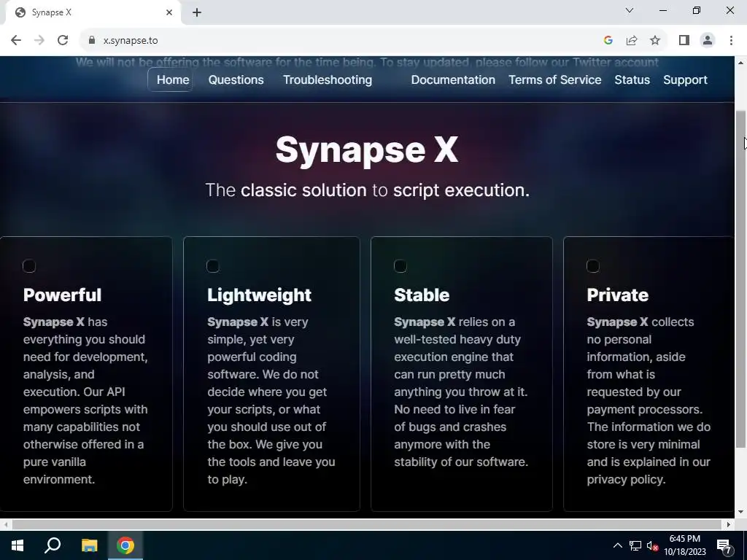Open the Chrome profile avatar

[708, 41]
